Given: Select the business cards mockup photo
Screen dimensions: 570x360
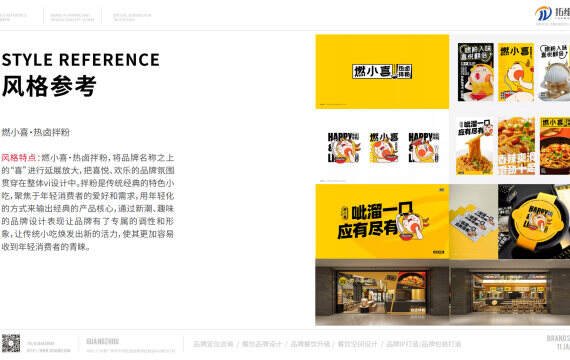Looking at the screenshot, I should point(474,221).
